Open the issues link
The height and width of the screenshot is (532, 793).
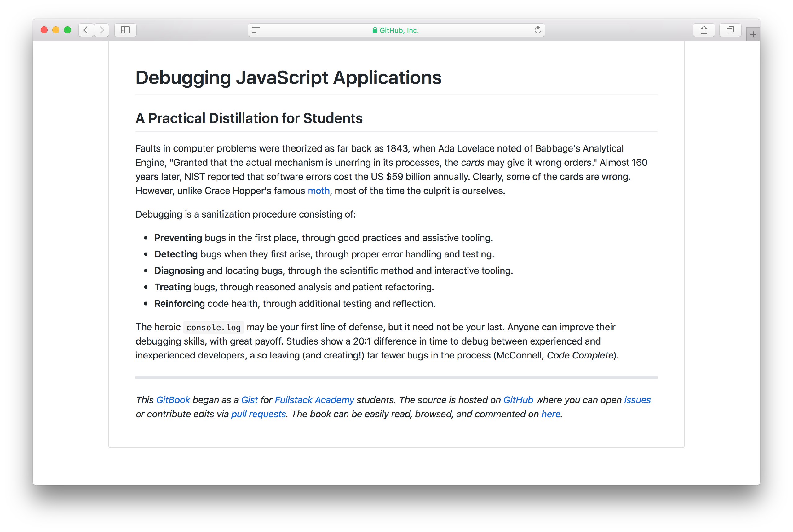point(637,400)
